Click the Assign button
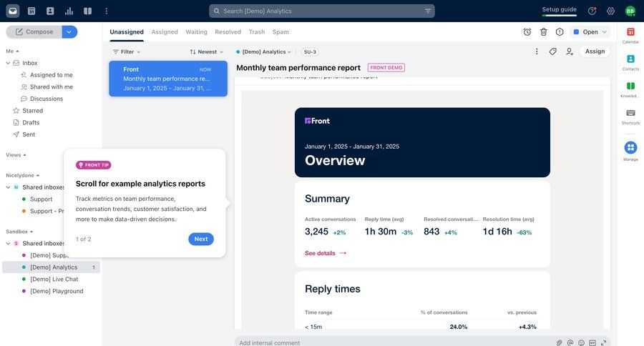Screen dimensions: 644x346 coord(595,51)
